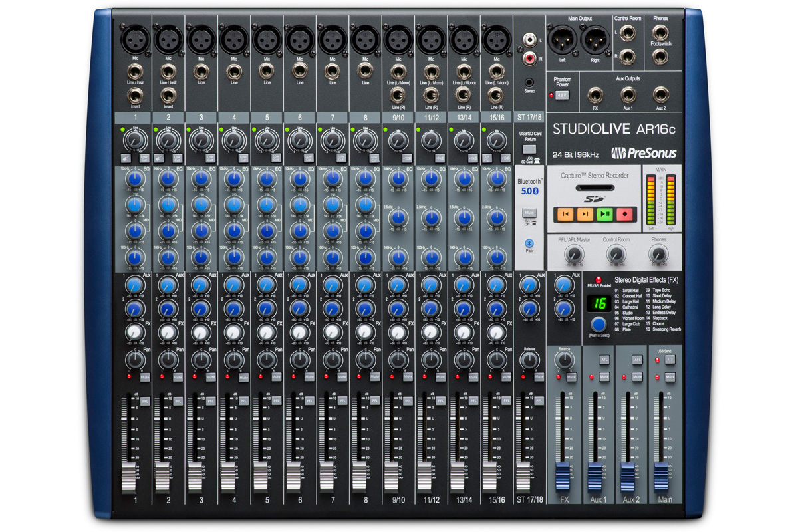Click the Aux Outputs FX jack
Image resolution: width=798 pixels, height=532 pixels.
(595, 94)
